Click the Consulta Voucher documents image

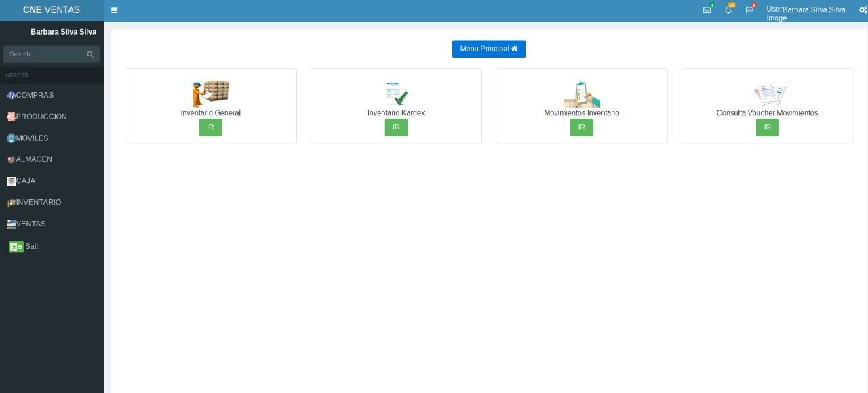[x=768, y=95]
